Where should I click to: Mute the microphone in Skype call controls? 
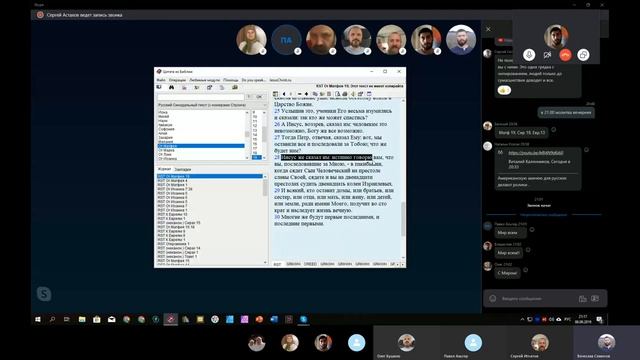[x=529, y=55]
